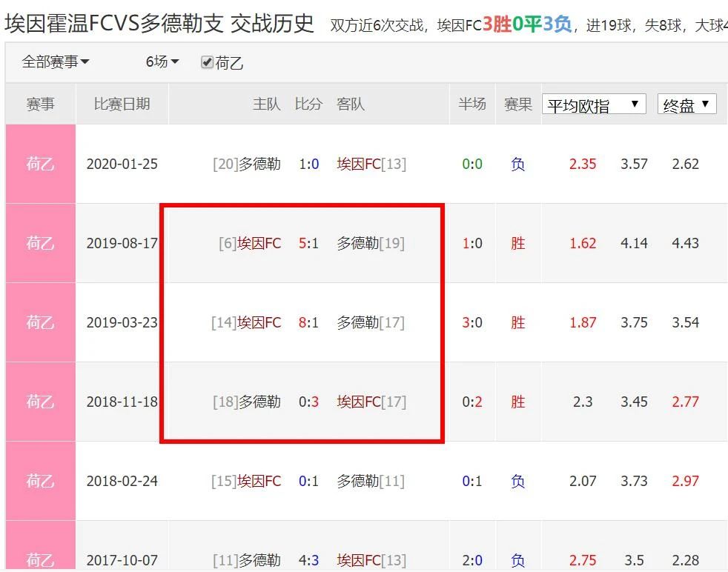Click the 比赛日期 column header
Viewport: 728px width, 572px height.
click(122, 104)
